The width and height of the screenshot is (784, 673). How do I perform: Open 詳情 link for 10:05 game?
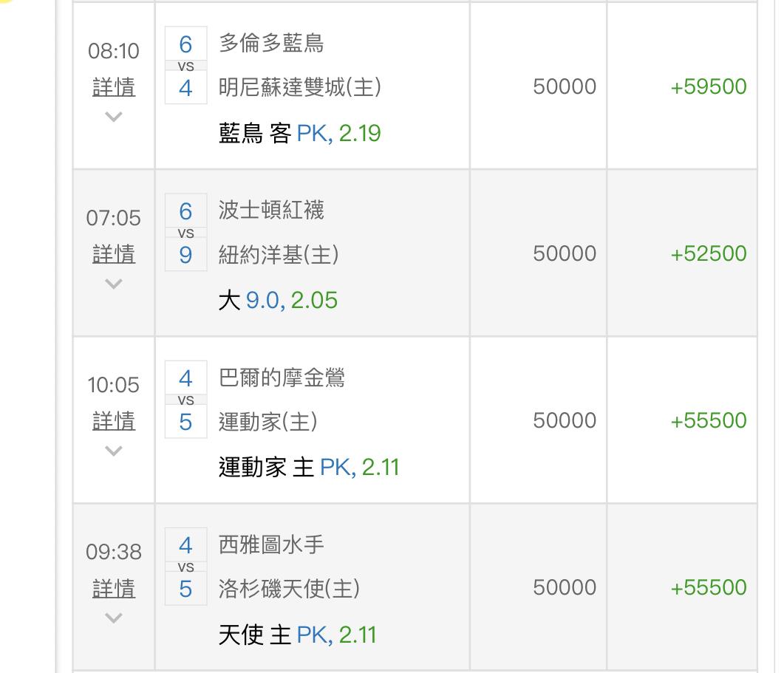114,421
